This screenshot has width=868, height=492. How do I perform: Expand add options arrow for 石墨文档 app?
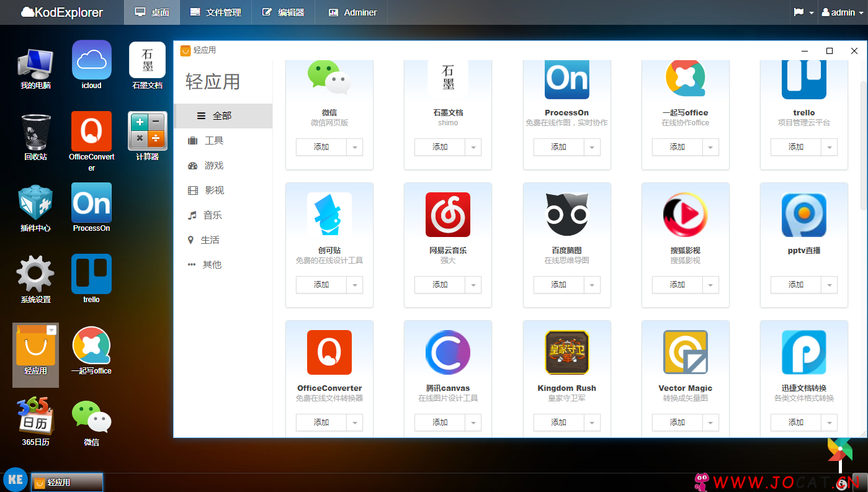point(473,147)
